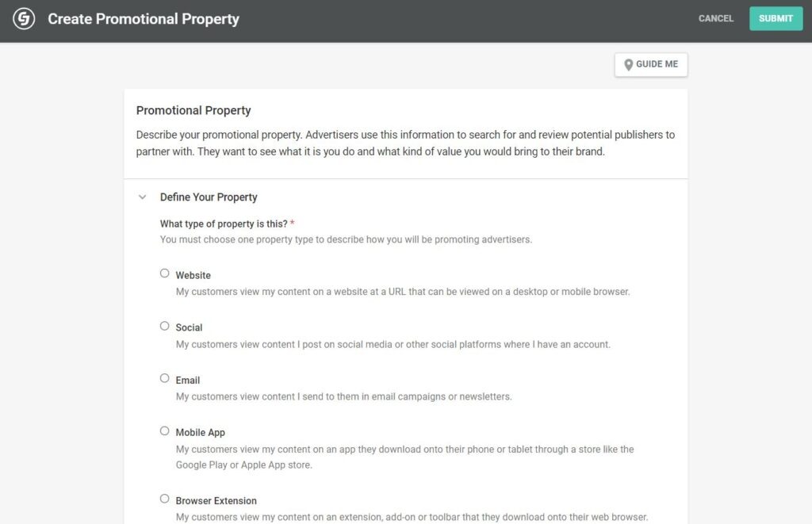Click the Social description about social media platforms

coord(393,345)
